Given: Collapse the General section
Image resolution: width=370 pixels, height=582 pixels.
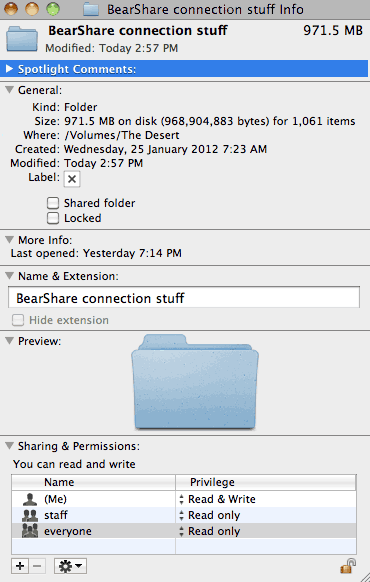Looking at the screenshot, I should (x=10, y=90).
